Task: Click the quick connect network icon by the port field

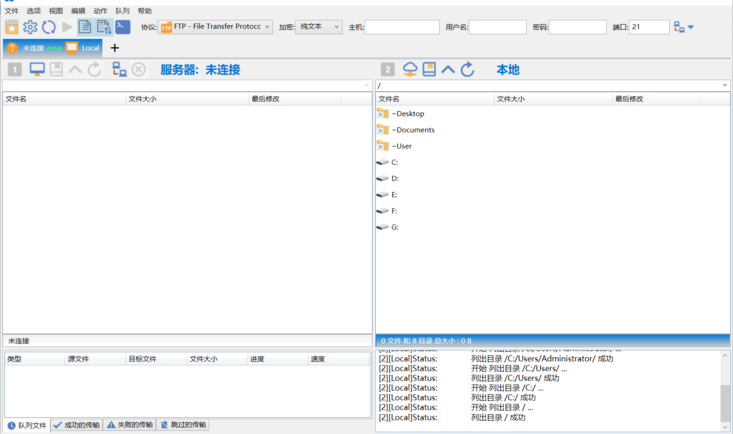Action: [679, 27]
